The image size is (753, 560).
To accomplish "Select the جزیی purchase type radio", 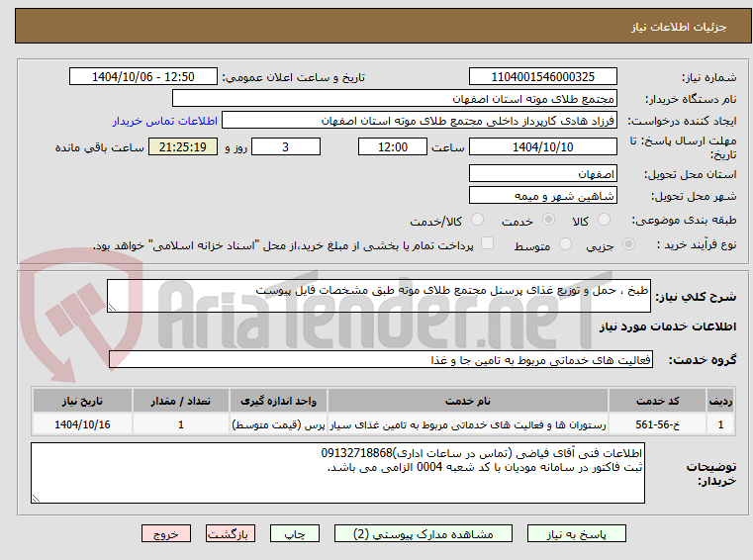I will (628, 244).
